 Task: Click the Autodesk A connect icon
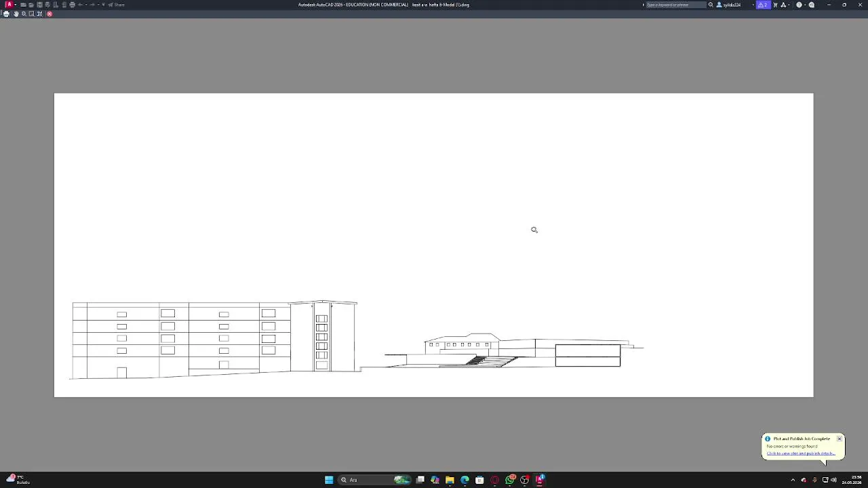(783, 5)
